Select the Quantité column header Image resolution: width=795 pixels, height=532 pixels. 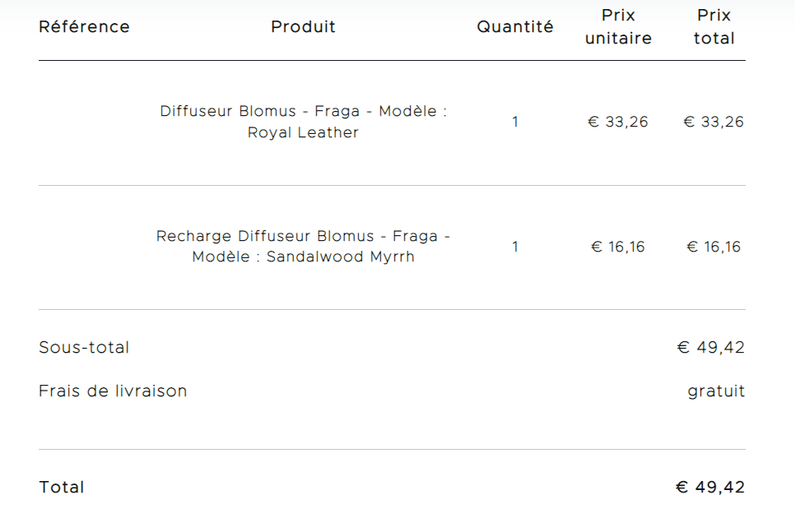515,27
